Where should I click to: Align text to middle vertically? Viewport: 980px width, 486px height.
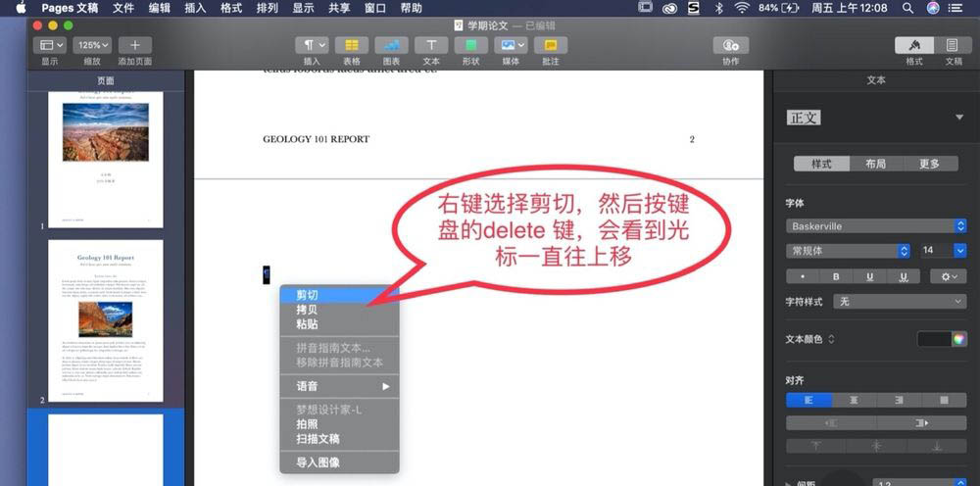click(x=876, y=446)
